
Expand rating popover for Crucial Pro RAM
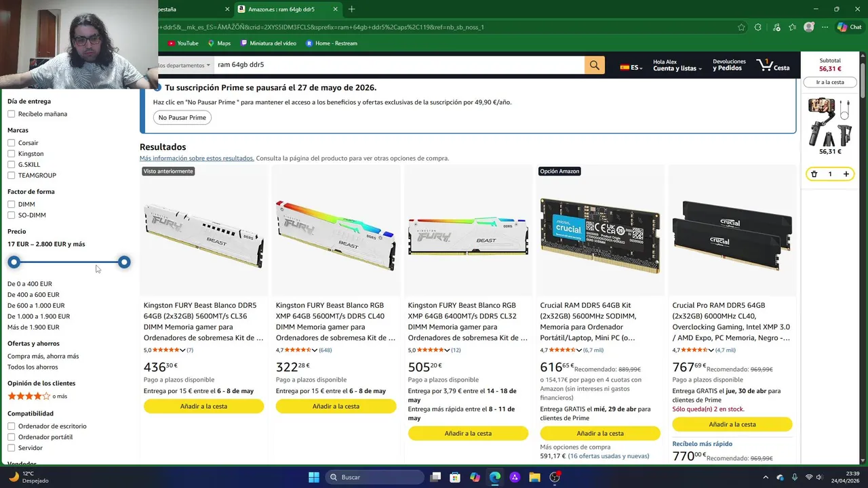711,350
